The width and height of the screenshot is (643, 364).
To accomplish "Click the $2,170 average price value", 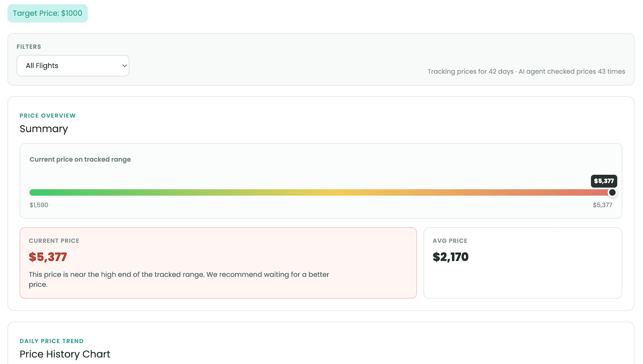I will tap(451, 257).
